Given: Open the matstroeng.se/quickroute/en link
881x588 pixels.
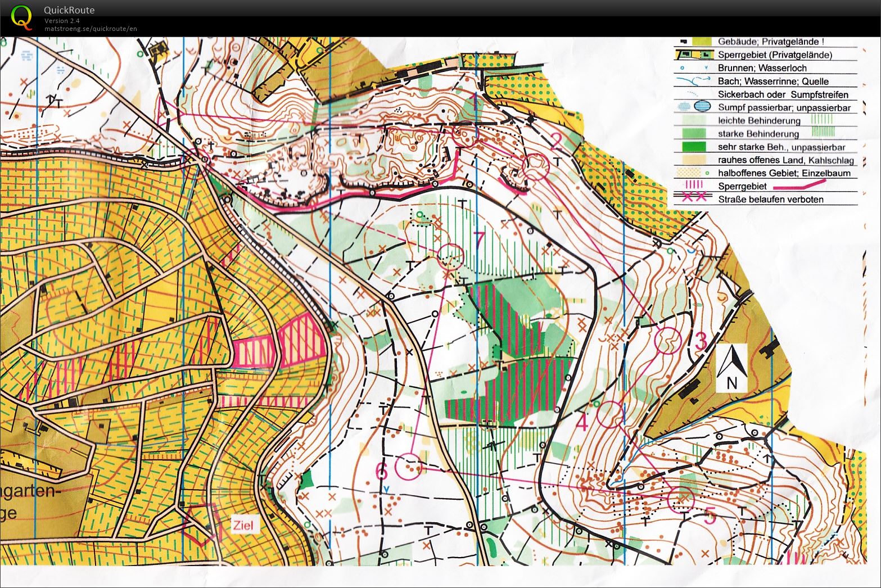Looking at the screenshot, I should click(x=91, y=29).
